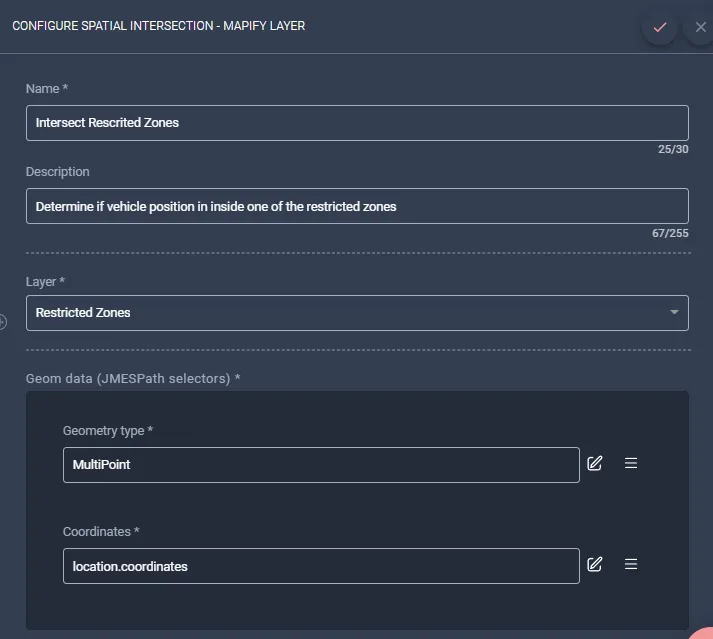
Task: Open editor icon for Geometry type
Action: point(594,463)
